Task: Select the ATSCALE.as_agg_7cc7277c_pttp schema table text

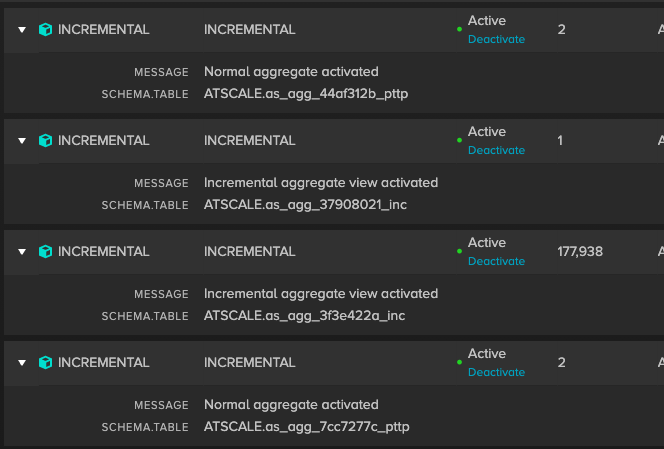Action: click(x=307, y=427)
